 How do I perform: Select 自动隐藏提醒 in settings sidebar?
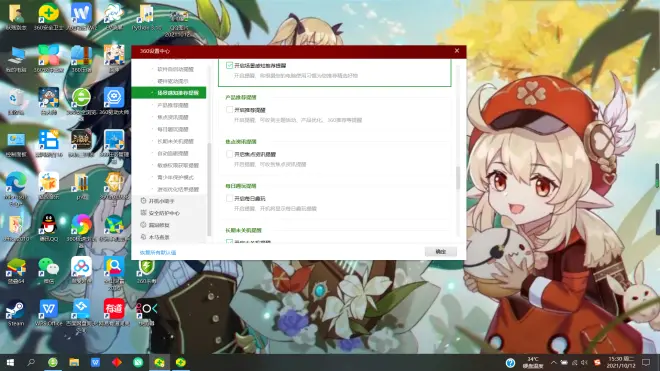coord(173,153)
